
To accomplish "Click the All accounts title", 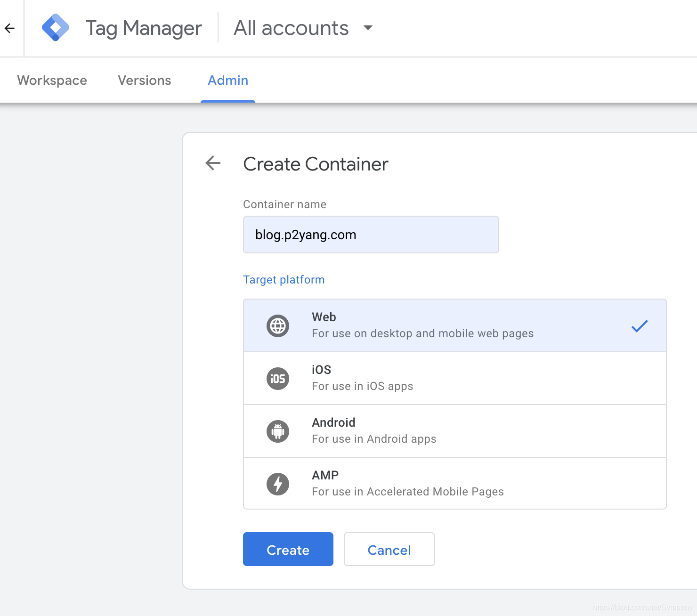I will pos(291,28).
